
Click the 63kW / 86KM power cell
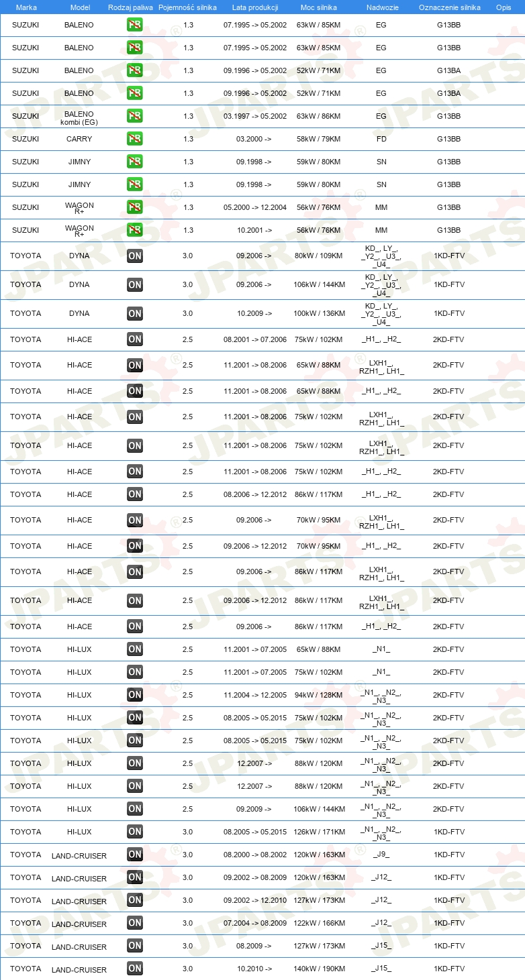pos(319,116)
